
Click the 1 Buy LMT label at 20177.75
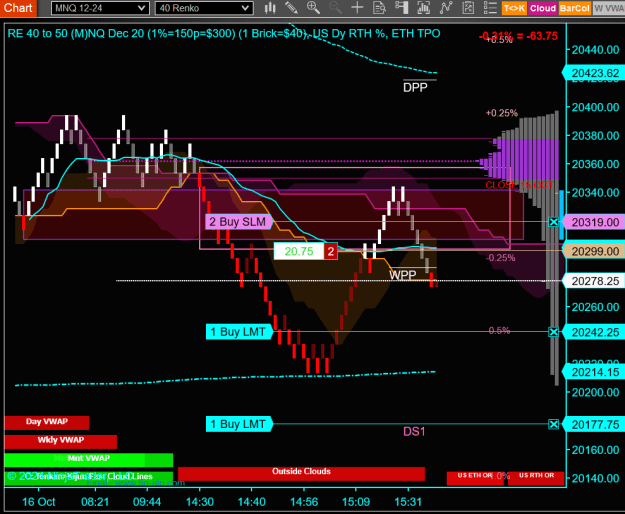(x=238, y=424)
